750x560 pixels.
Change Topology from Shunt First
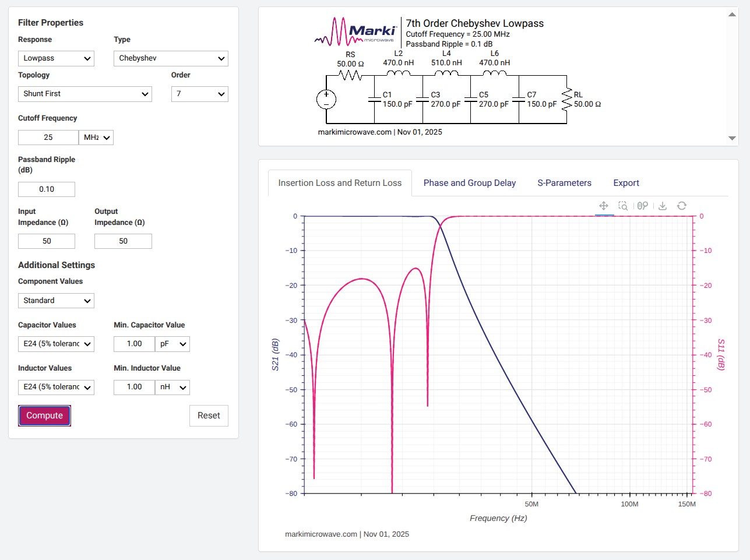click(84, 94)
